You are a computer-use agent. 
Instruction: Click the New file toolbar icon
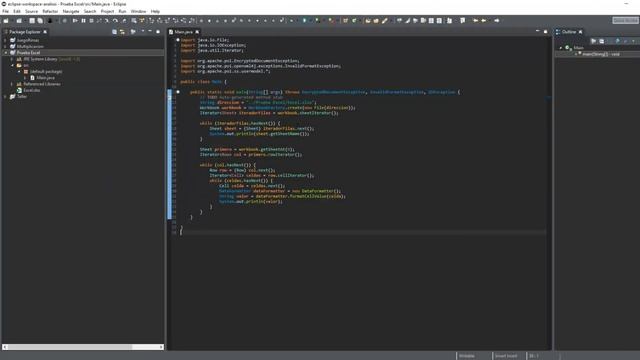point(6,20)
